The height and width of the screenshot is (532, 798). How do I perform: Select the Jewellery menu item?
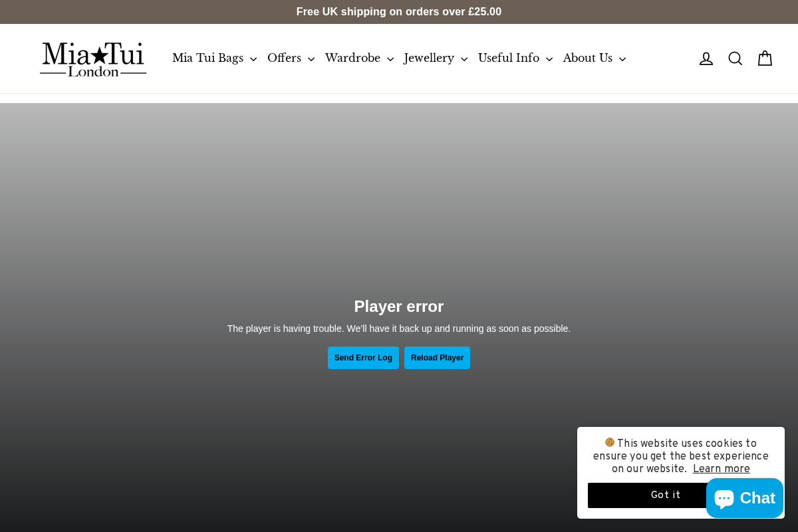click(x=429, y=59)
